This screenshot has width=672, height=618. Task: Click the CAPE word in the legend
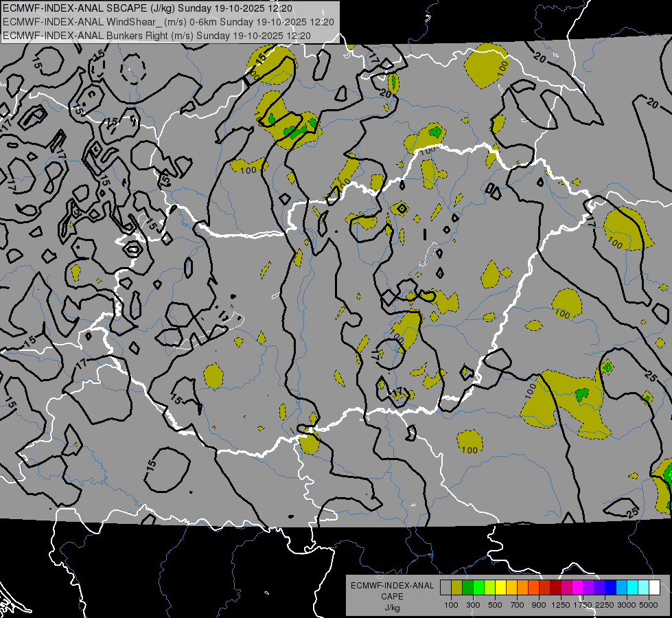tap(392, 597)
